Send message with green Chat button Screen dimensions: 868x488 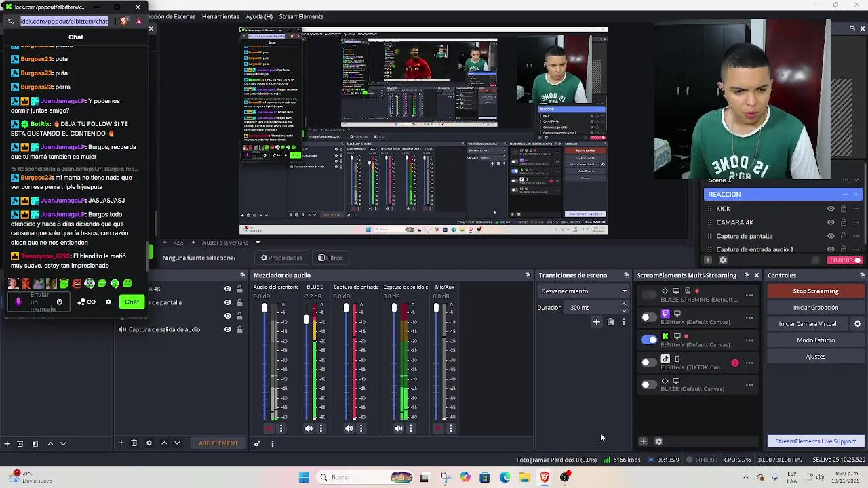tap(132, 302)
